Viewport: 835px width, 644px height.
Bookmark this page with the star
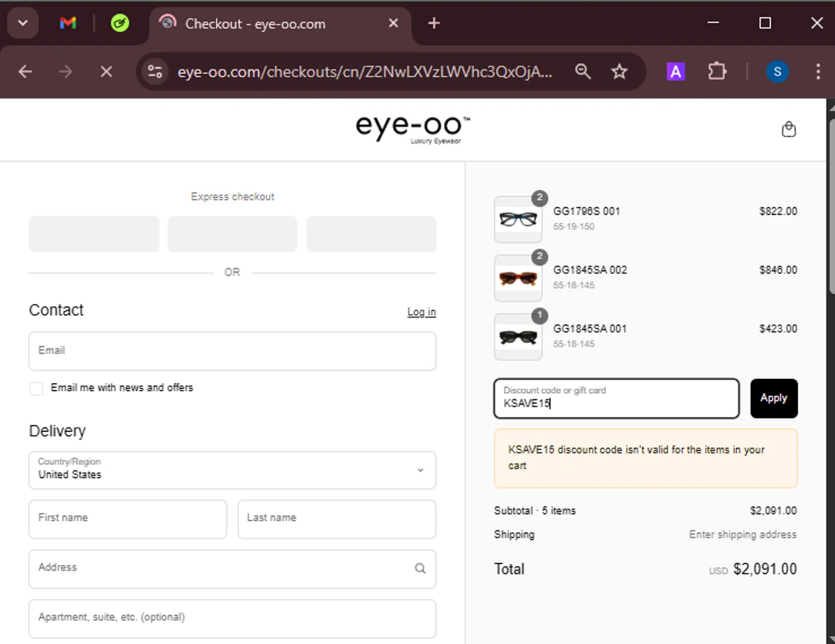click(619, 71)
